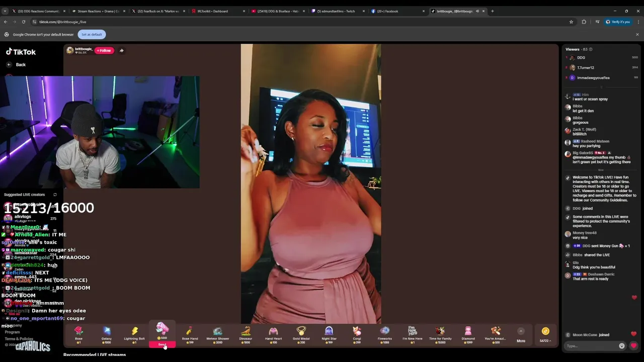
Task: Choose the Lightning Bolt gift
Action: (x=134, y=334)
